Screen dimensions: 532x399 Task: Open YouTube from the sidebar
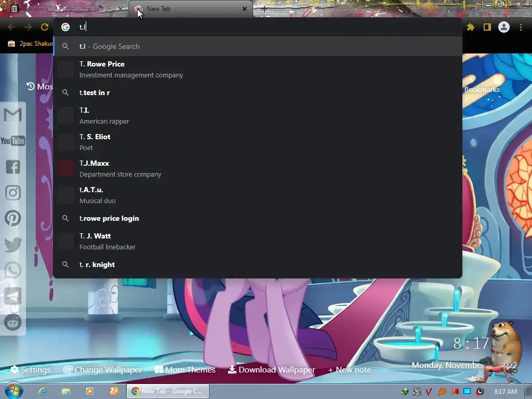pyautogui.click(x=13, y=141)
